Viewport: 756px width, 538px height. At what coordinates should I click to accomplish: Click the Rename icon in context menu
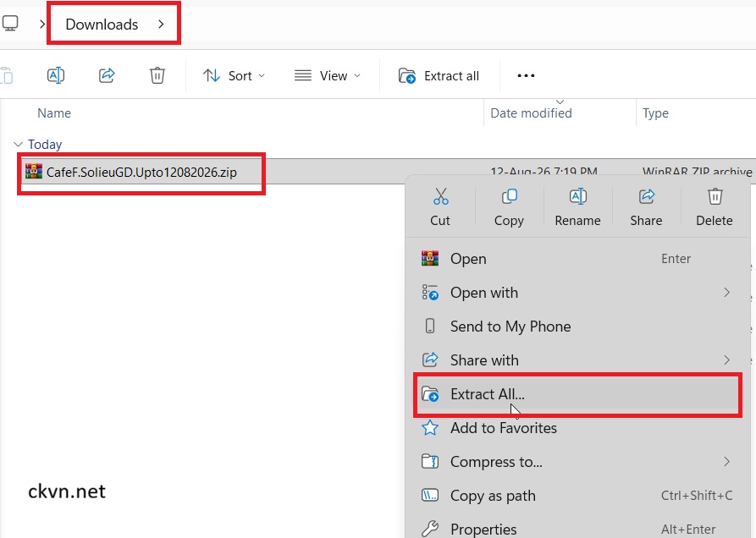coord(577,196)
